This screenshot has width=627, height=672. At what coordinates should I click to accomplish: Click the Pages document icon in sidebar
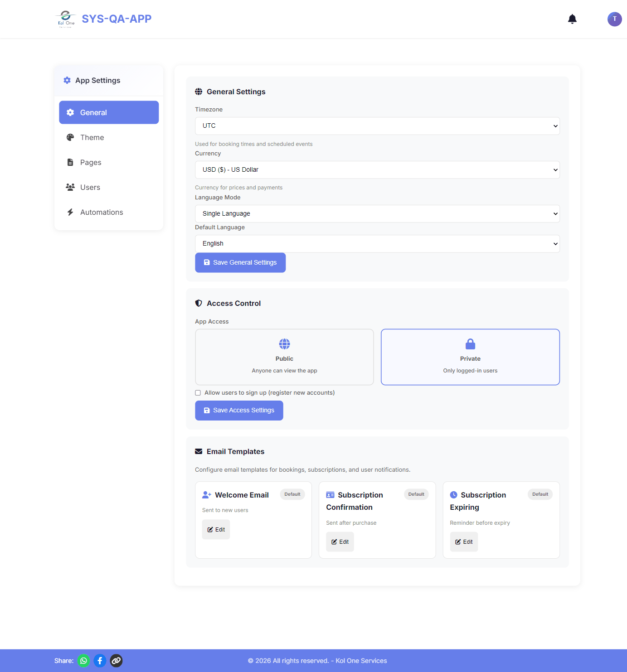click(x=70, y=162)
